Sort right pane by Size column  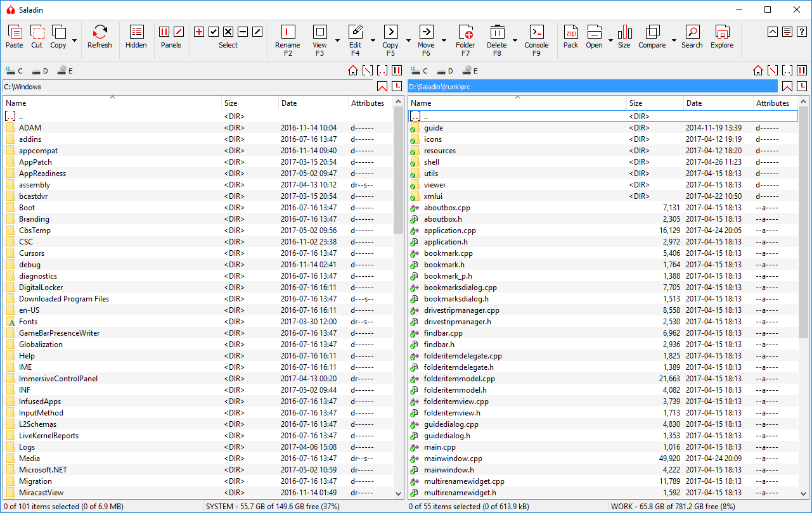[x=655, y=103]
